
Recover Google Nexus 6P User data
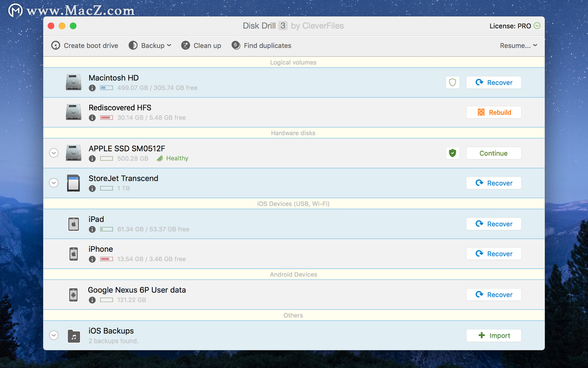click(x=494, y=295)
